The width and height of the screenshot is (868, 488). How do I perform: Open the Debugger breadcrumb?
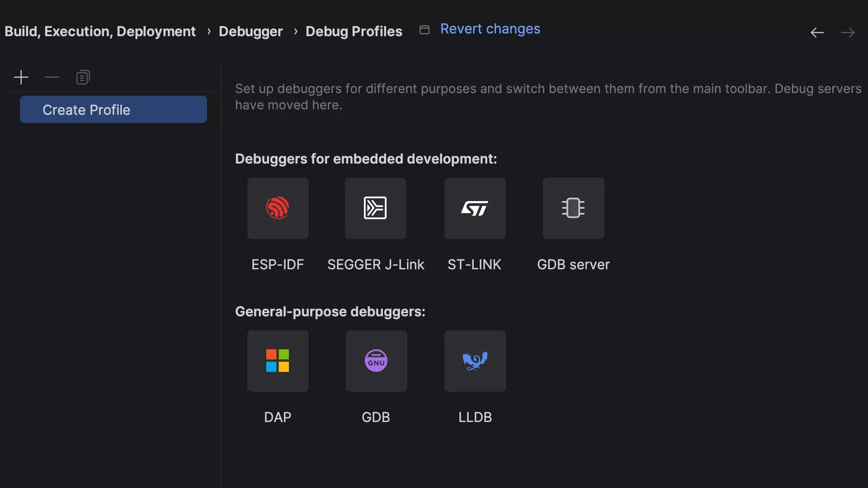(251, 31)
